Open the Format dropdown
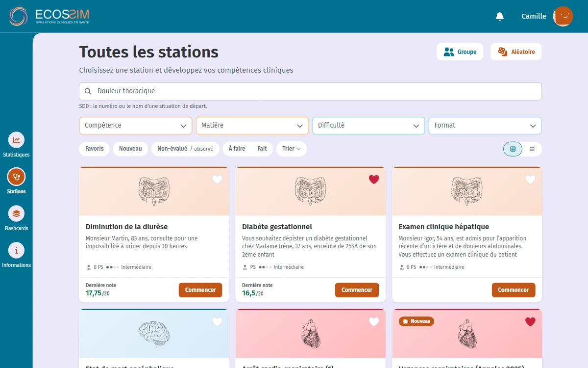This screenshot has height=368, width=588. tap(485, 126)
